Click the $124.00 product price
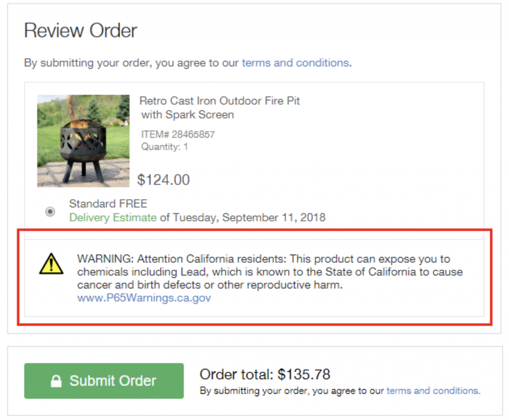Screen dimensions: 509x420 tap(163, 180)
